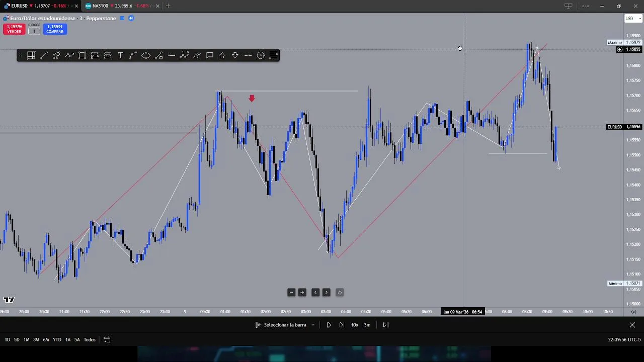Viewport: 644px width, 362px height.
Task: Click the EURUSD price label 1,15596
Action: (624, 127)
